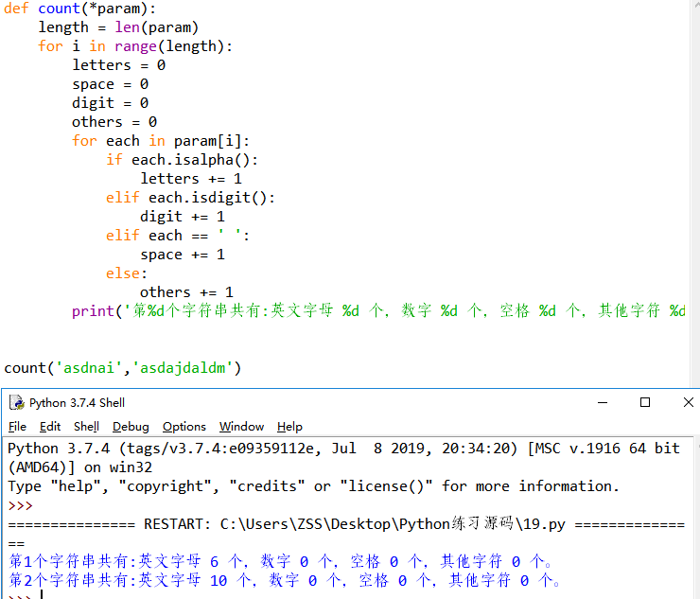
Task: Open the Help menu
Action: pos(289,427)
